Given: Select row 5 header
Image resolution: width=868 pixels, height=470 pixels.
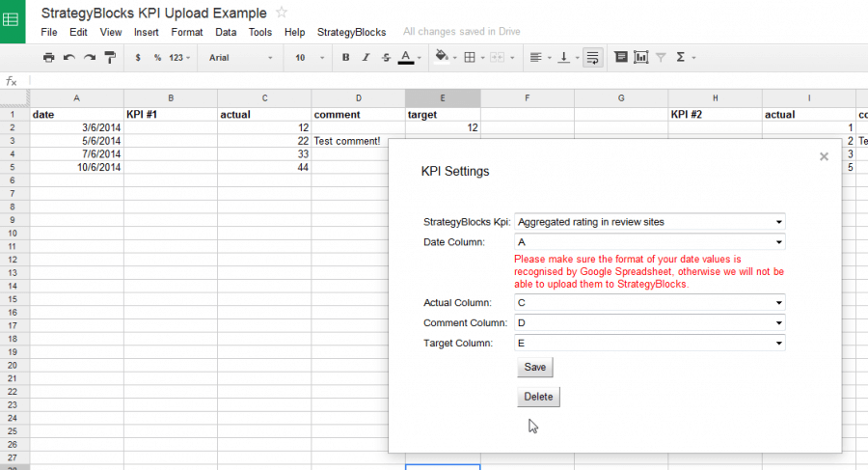Looking at the screenshot, I should [x=13, y=167].
